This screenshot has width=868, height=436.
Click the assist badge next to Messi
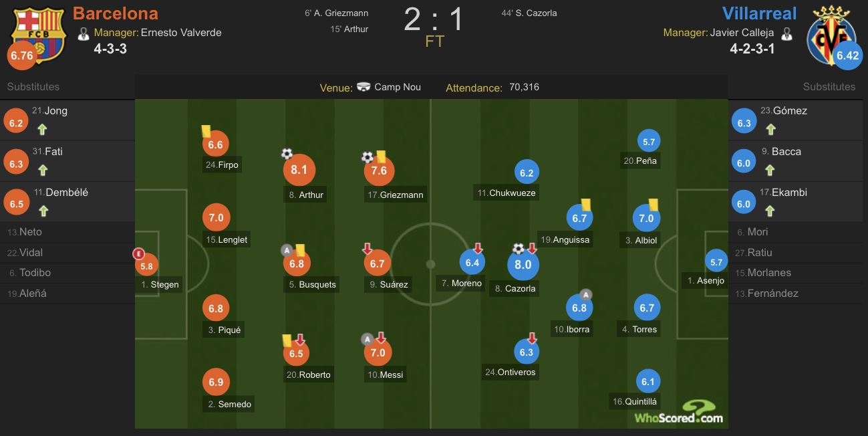[x=367, y=339]
